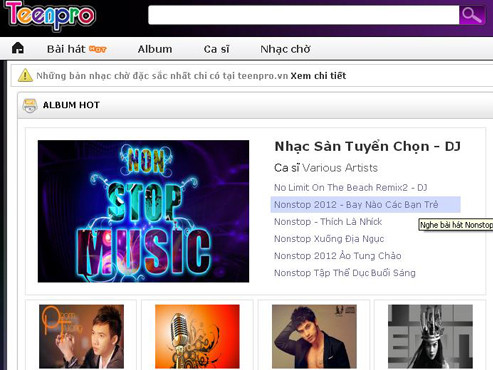This screenshot has height=370, width=493.
Task: Click the magnifier search button
Action: coord(472,15)
